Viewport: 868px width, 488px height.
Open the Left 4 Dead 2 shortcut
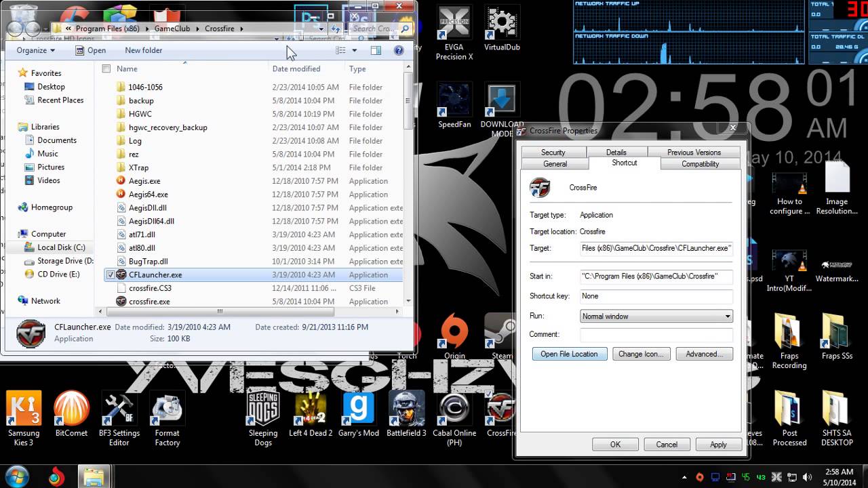311,413
